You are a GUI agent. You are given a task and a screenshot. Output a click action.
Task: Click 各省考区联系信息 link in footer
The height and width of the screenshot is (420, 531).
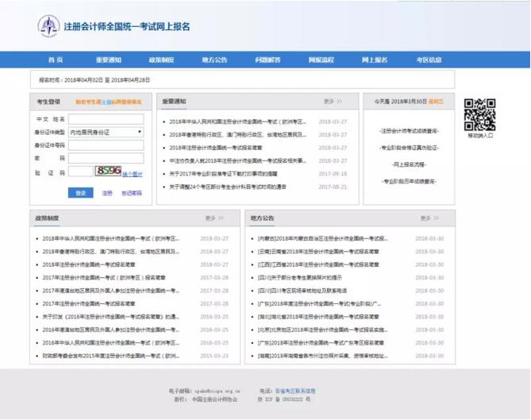click(x=295, y=391)
